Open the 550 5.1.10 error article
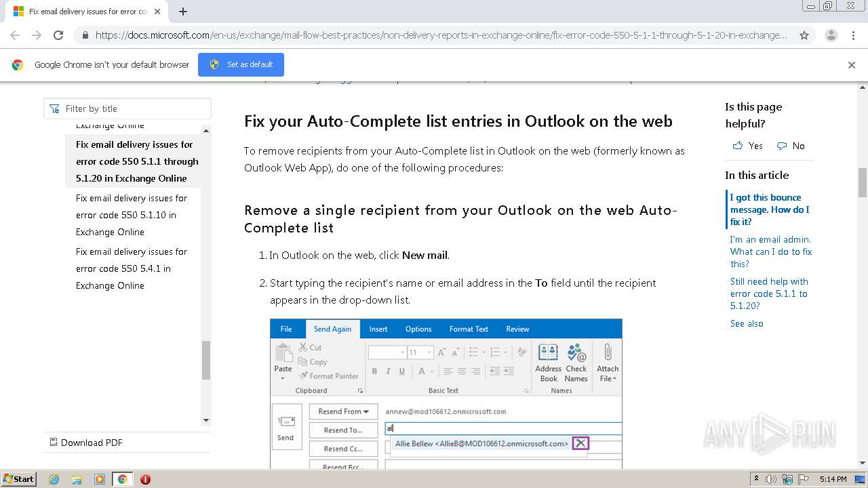Image resolution: width=868 pixels, height=488 pixels. click(x=132, y=215)
